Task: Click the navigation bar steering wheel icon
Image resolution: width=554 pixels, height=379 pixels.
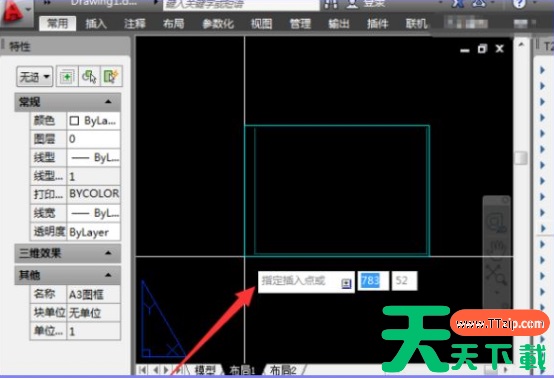Action: (x=496, y=223)
